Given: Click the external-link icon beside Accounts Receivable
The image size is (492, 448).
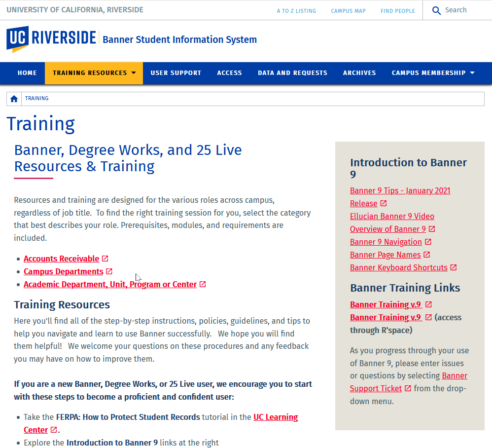Looking at the screenshot, I should pos(105,258).
